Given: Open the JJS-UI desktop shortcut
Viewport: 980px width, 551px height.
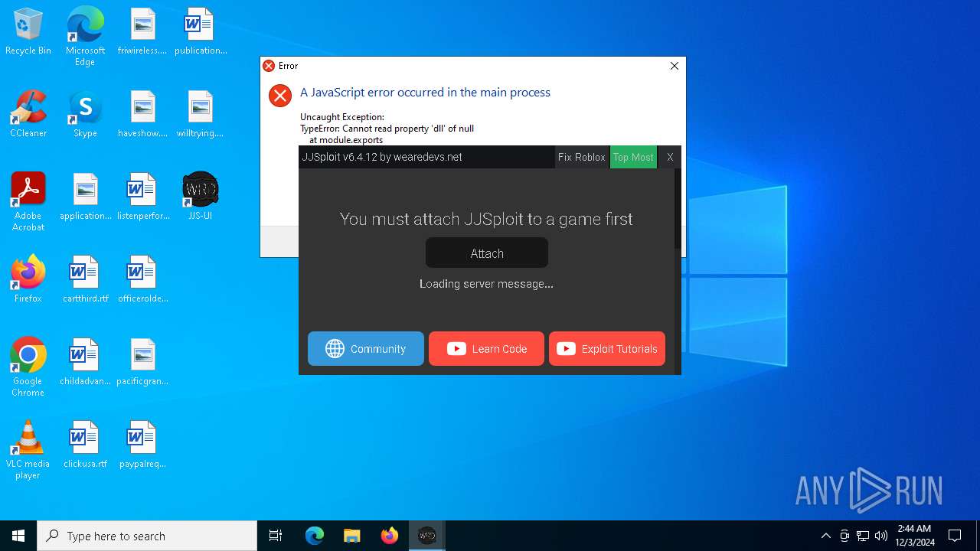Looking at the screenshot, I should point(201,197).
